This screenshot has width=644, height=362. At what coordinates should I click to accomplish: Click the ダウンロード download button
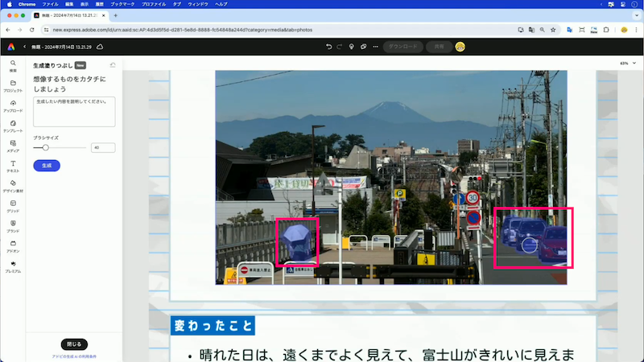(x=403, y=47)
